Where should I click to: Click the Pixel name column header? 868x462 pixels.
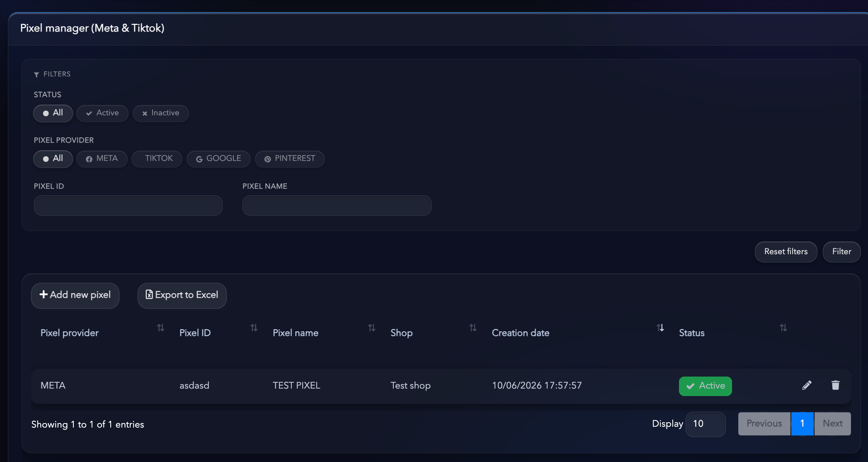tap(296, 333)
